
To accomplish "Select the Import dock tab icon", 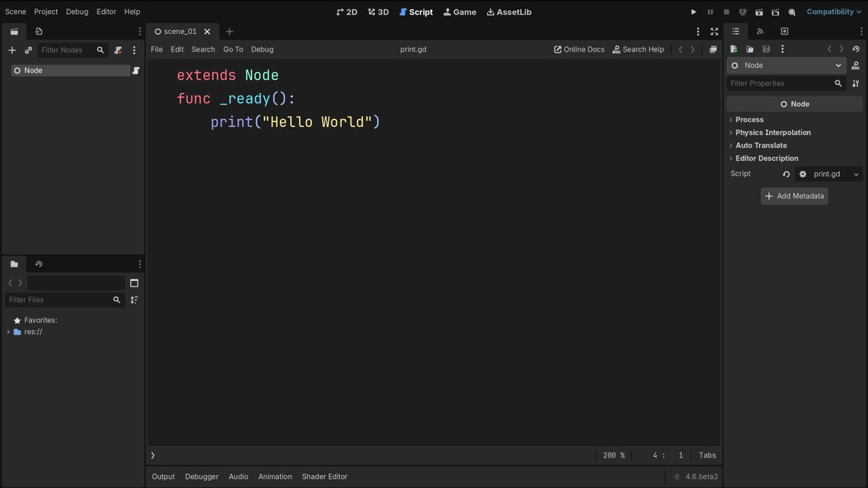I will pyautogui.click(x=39, y=31).
